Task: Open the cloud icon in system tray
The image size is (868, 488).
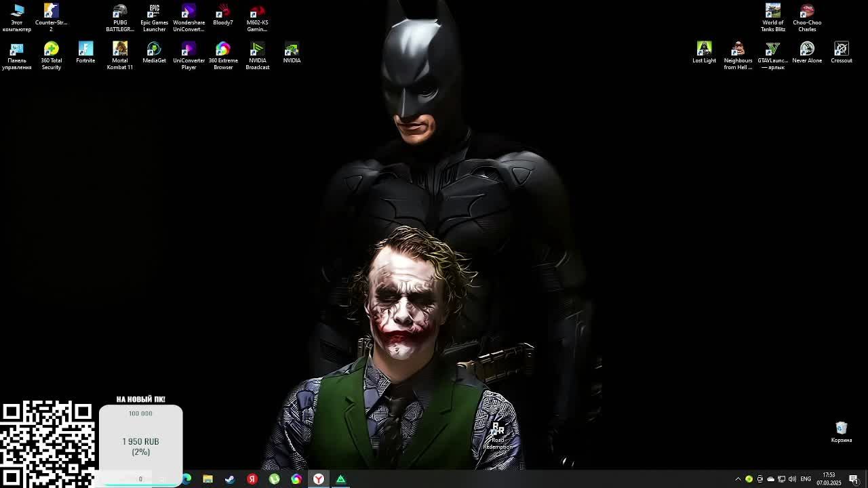Action: [770, 479]
